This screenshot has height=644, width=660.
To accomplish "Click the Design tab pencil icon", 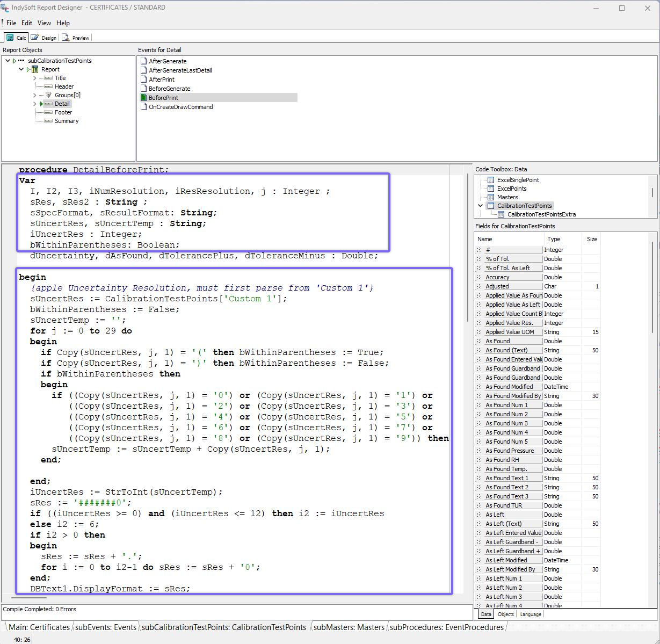I will 35,38.
